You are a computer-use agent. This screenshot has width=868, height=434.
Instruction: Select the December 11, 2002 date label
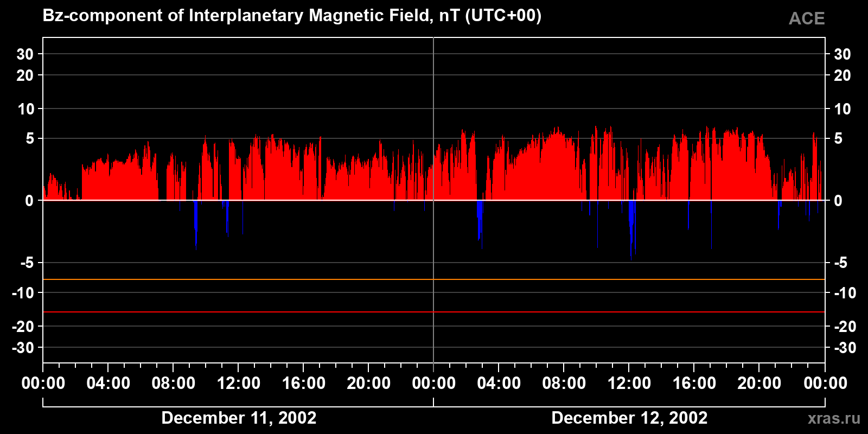[x=239, y=418]
